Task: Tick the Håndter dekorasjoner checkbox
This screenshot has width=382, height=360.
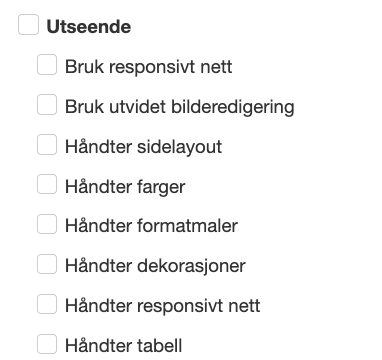Action: (47, 264)
